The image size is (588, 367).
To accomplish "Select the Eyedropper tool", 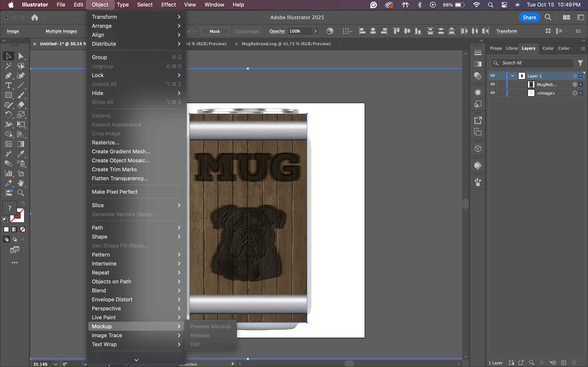I will (21, 154).
